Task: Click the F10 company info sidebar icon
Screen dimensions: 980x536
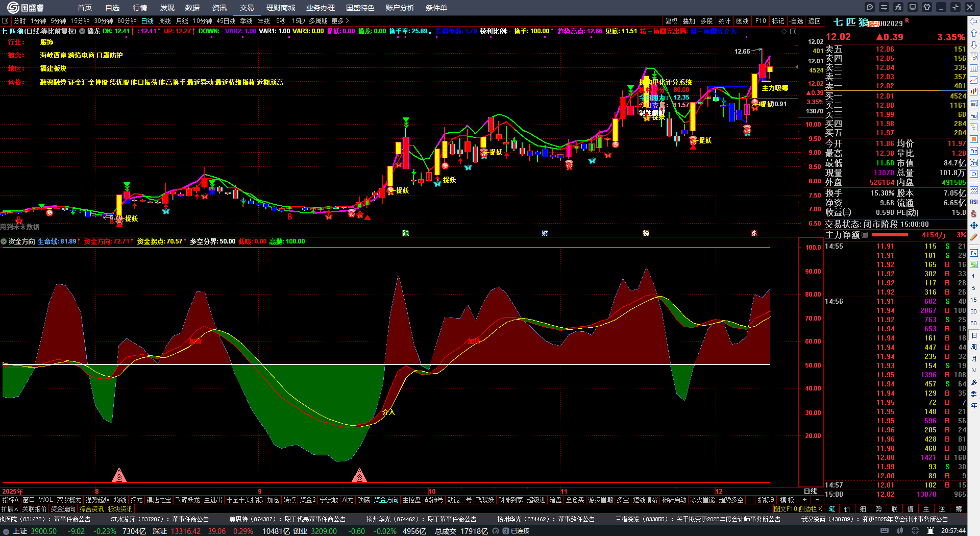Action: coord(974,115)
